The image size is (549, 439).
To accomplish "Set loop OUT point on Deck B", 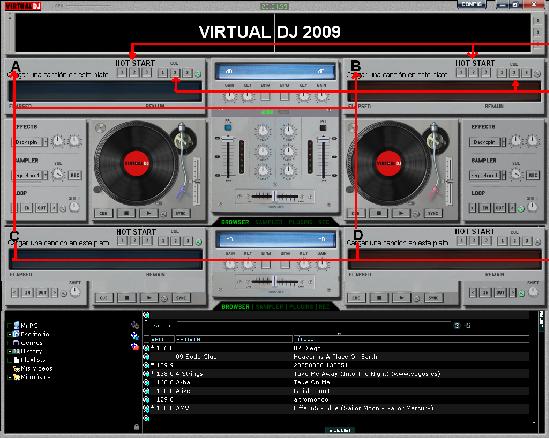I will point(499,208).
